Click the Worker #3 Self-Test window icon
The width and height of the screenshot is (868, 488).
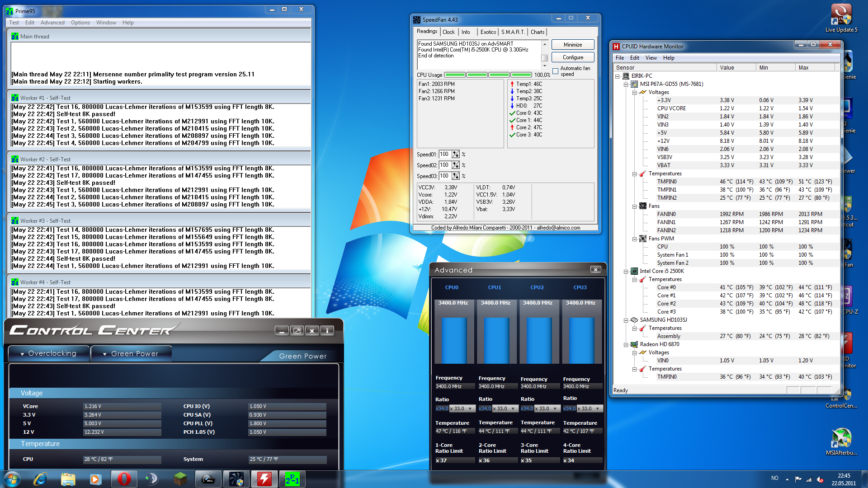point(15,221)
